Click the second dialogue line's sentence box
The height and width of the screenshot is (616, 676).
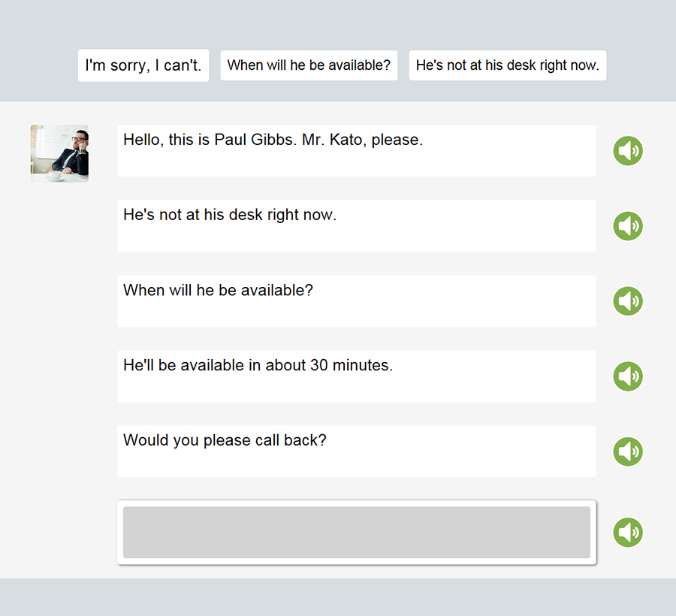(x=357, y=226)
